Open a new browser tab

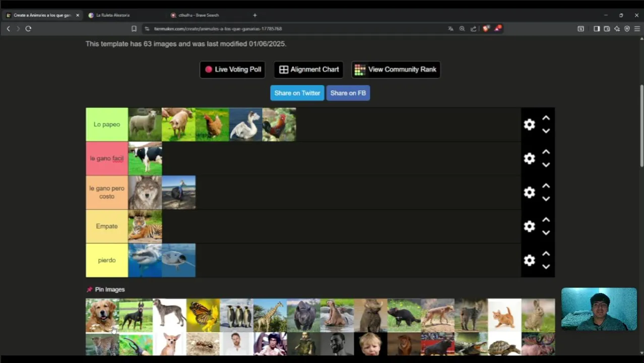point(255,15)
